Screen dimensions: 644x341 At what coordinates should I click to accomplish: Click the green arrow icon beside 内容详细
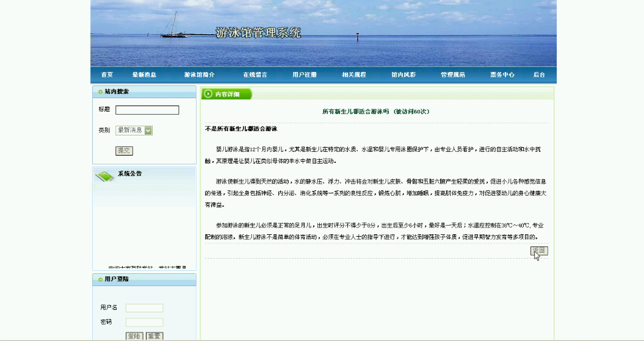[208, 94]
